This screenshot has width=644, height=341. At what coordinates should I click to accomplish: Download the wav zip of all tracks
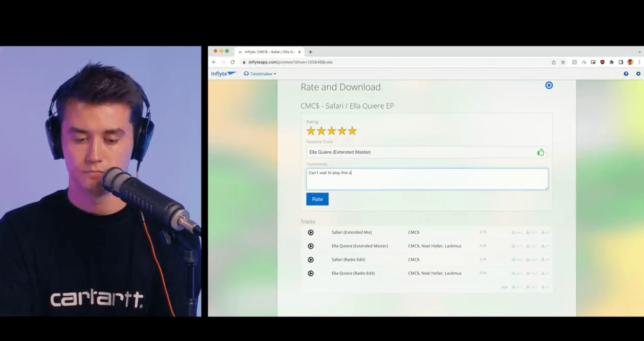coord(517,287)
